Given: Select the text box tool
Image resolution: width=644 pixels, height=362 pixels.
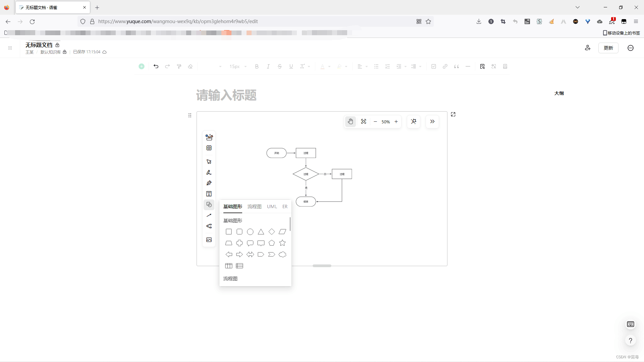Looking at the screenshot, I should point(209,194).
